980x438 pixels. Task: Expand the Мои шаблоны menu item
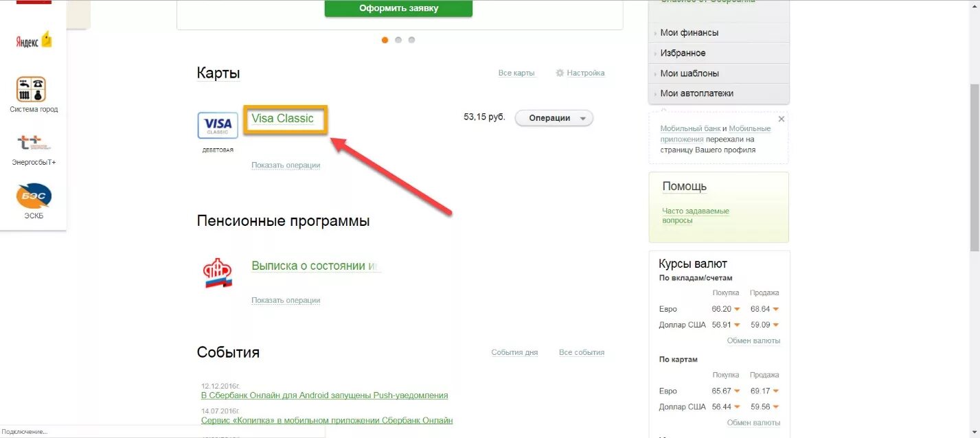click(719, 73)
